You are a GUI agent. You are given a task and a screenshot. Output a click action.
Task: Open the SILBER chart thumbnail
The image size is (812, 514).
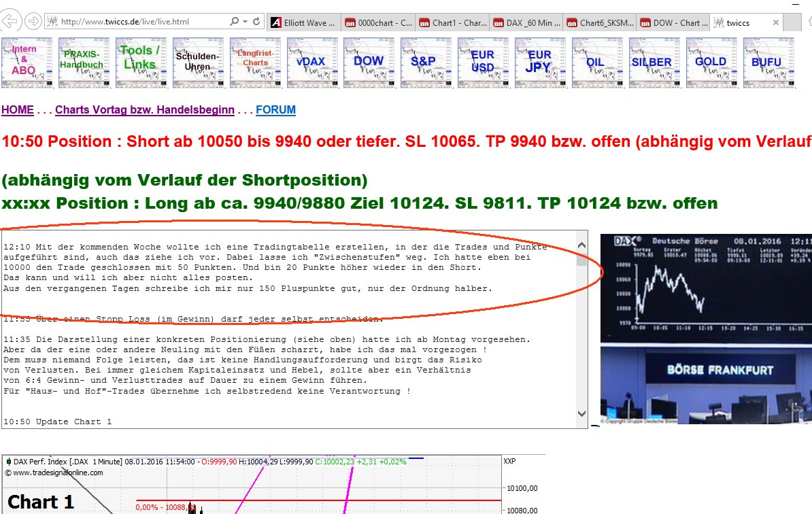tap(655, 63)
